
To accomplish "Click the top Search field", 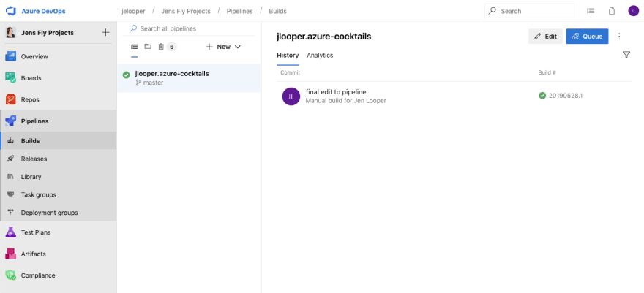I will click(529, 11).
